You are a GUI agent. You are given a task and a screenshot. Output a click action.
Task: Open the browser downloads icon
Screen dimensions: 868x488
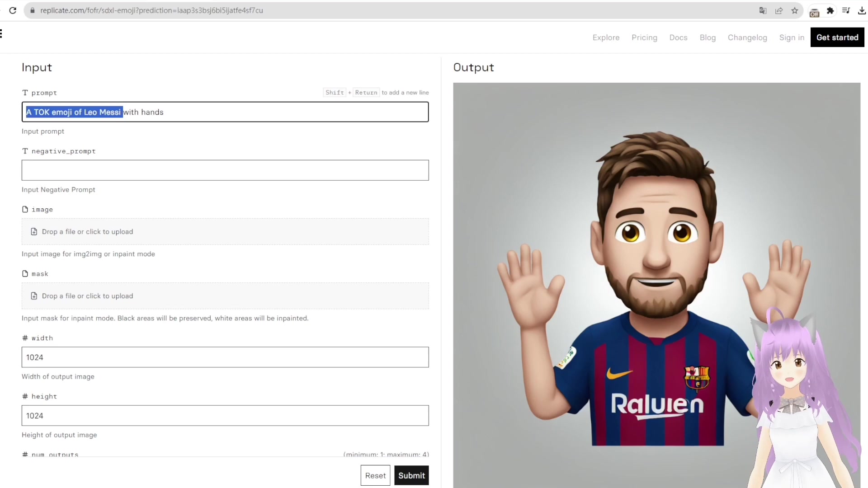coord(862,10)
